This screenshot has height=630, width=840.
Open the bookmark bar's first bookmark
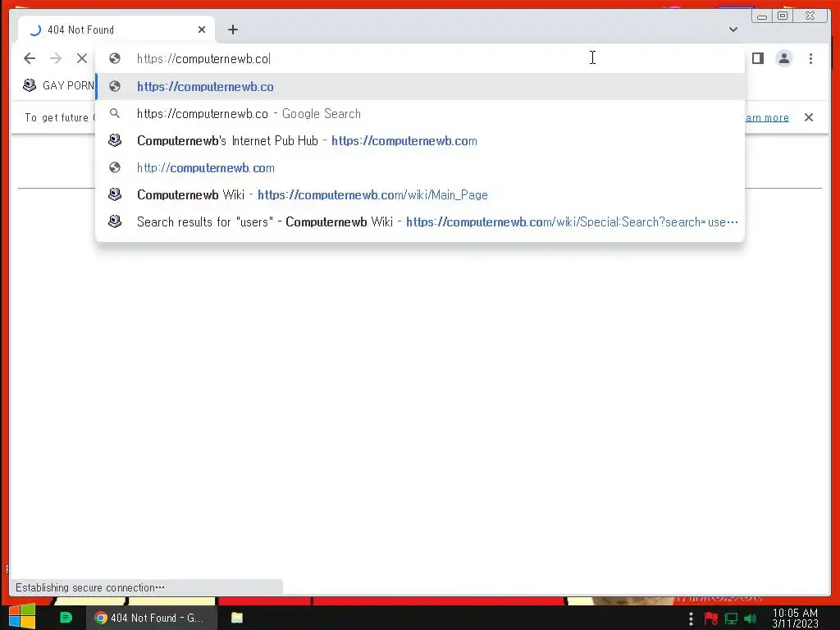pos(58,85)
